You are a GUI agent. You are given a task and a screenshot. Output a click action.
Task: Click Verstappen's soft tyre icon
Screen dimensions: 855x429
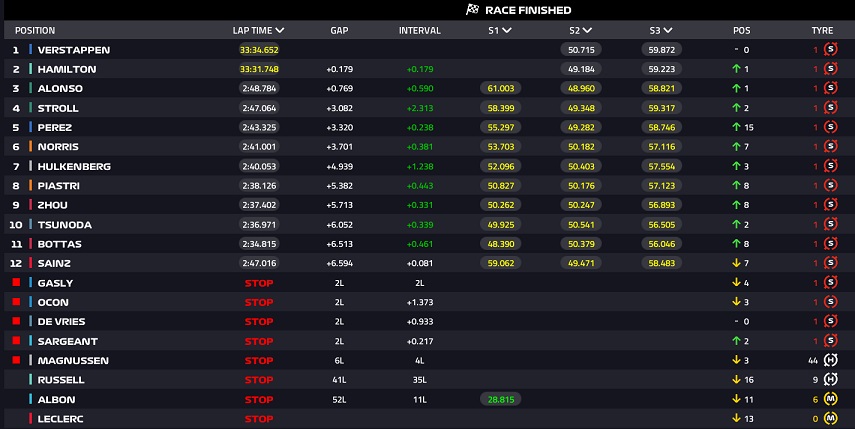[x=830, y=49]
